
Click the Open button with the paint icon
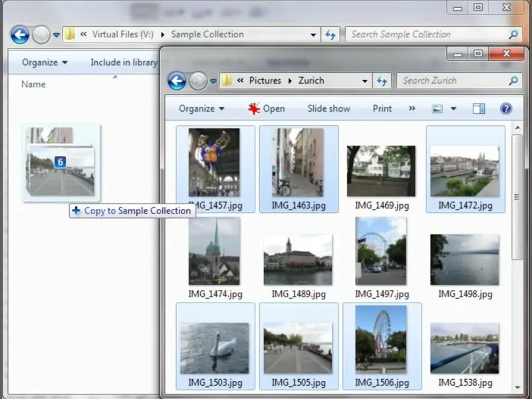coord(266,108)
